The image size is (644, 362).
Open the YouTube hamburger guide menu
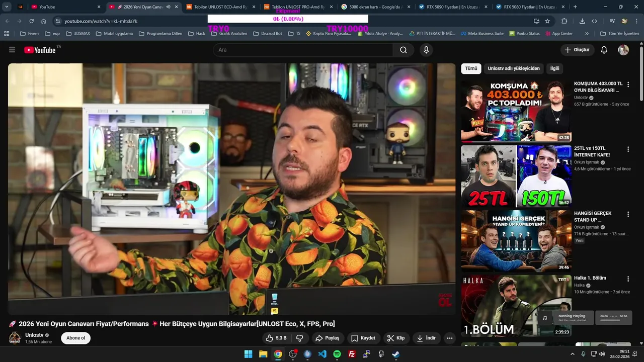12,50
